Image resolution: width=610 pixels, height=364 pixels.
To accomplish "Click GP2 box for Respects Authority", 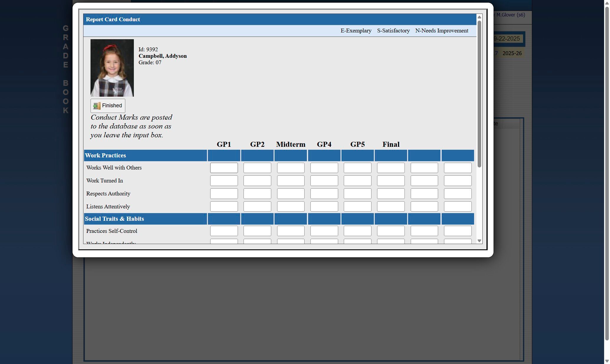I will coord(257,194).
